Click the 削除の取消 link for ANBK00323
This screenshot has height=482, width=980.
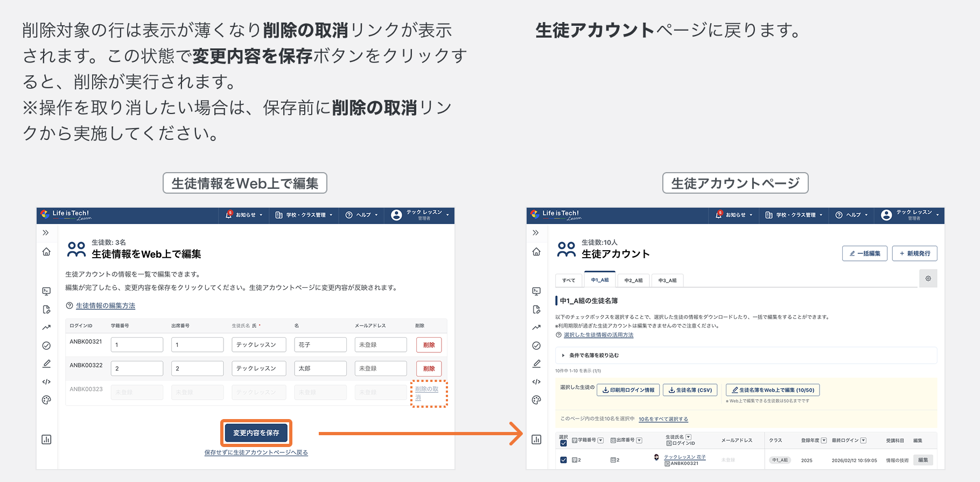point(426,393)
